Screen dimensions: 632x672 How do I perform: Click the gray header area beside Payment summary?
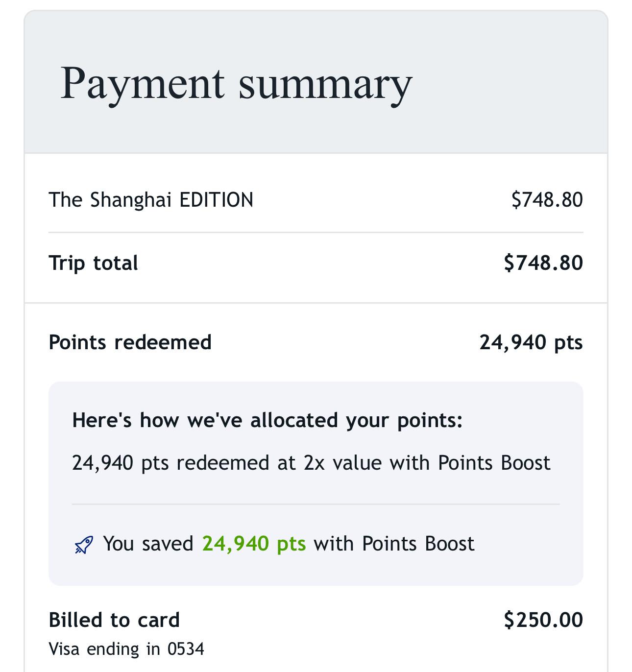click(x=510, y=83)
